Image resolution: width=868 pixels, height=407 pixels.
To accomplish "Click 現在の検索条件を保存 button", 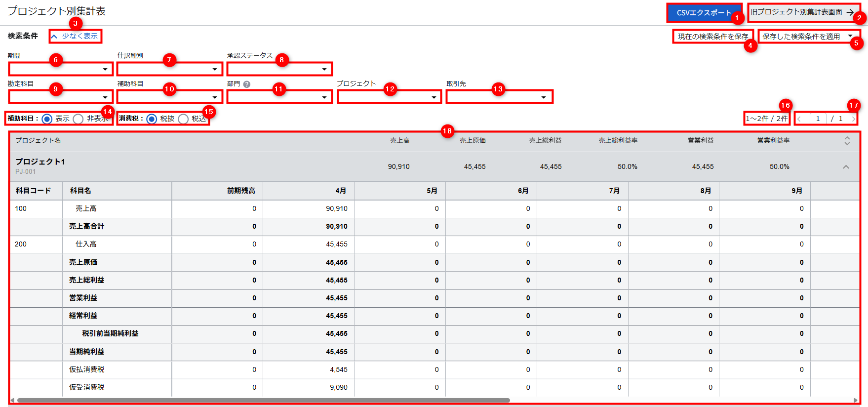I will 712,37.
